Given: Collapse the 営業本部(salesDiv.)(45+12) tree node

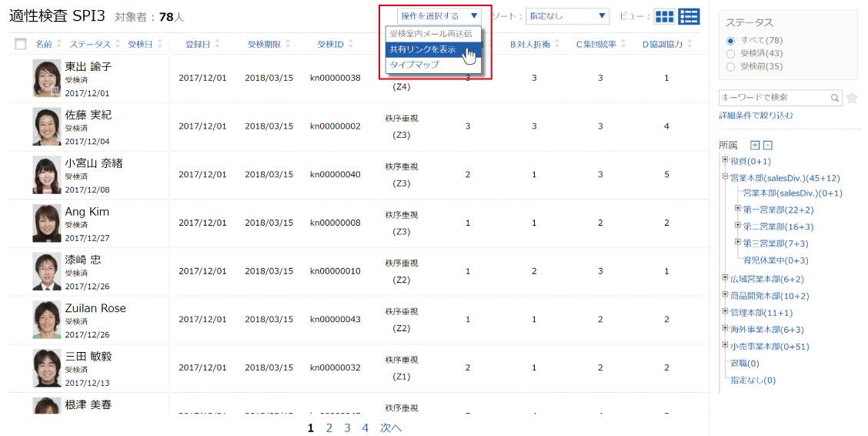Looking at the screenshot, I should click(x=725, y=176).
